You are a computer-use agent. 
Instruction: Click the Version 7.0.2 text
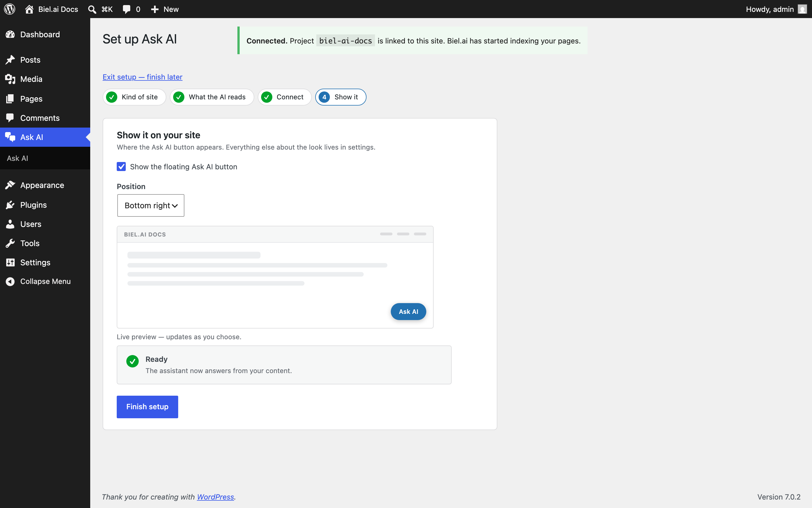click(x=779, y=497)
